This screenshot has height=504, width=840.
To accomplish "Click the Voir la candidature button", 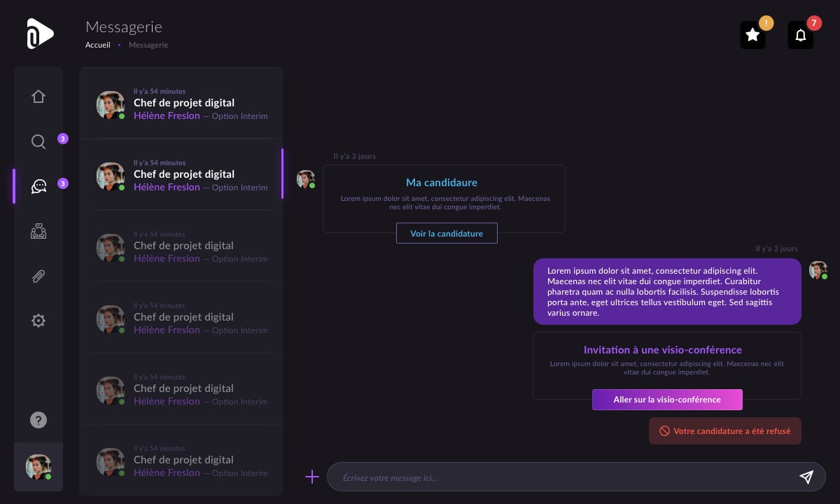I will point(447,233).
